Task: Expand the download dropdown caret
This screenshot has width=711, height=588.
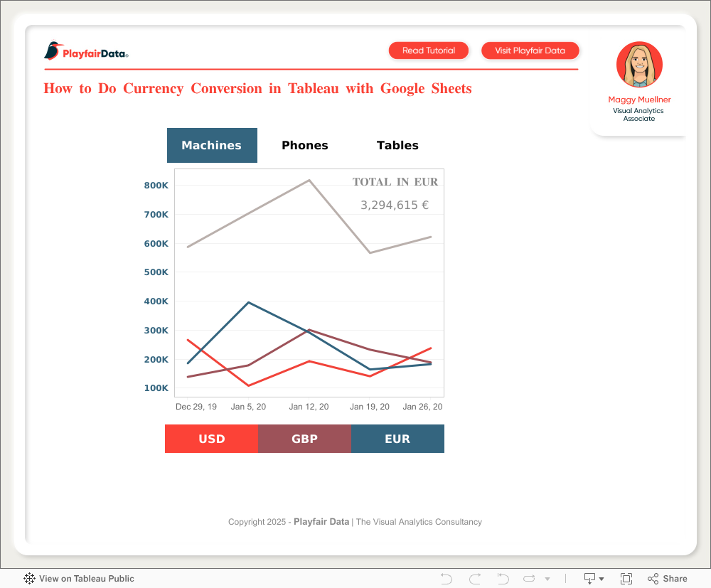Action: coord(602,579)
